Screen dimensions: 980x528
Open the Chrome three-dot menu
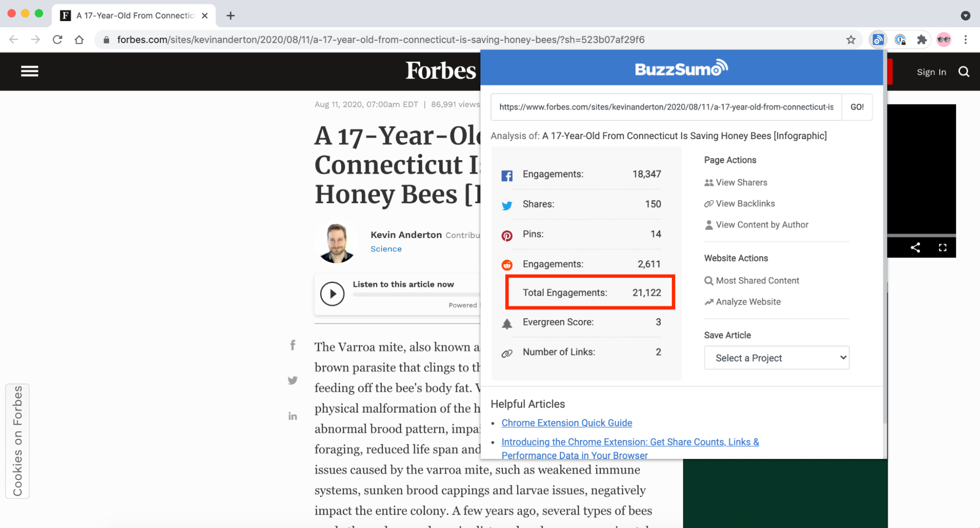[x=965, y=40]
